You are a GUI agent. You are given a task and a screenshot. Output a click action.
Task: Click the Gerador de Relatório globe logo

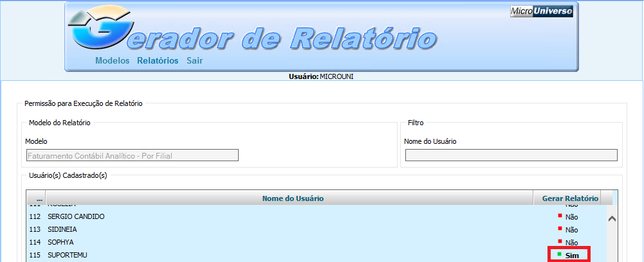point(97,33)
